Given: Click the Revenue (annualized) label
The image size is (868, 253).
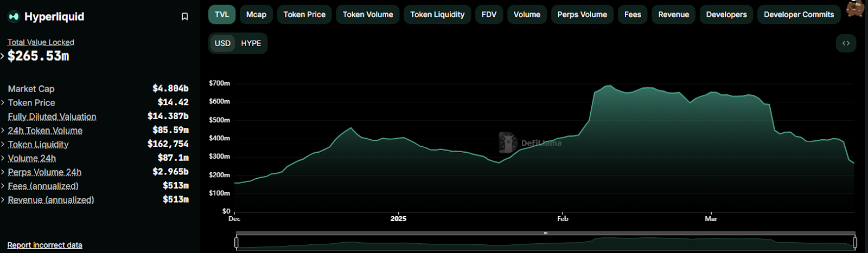Looking at the screenshot, I should (51, 200).
